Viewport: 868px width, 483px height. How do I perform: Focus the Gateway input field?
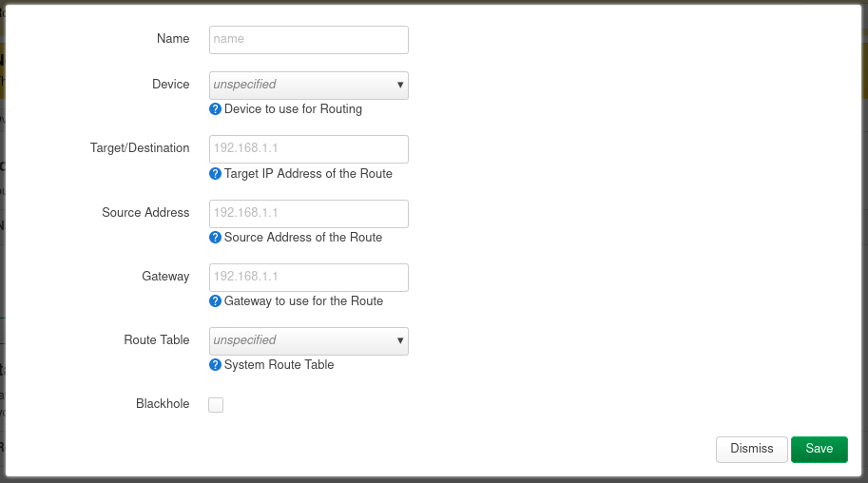tap(309, 278)
